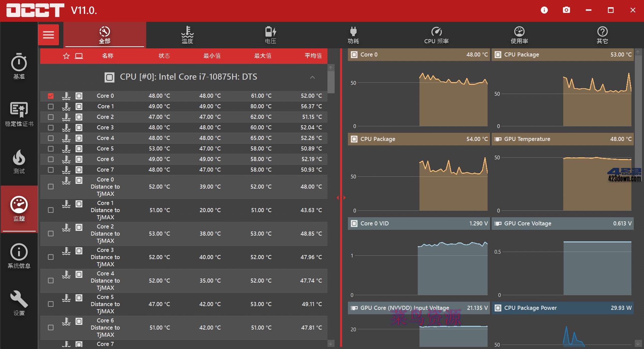The width and height of the screenshot is (644, 349).
Task: Open the 设置 settings panel
Action: click(19, 302)
